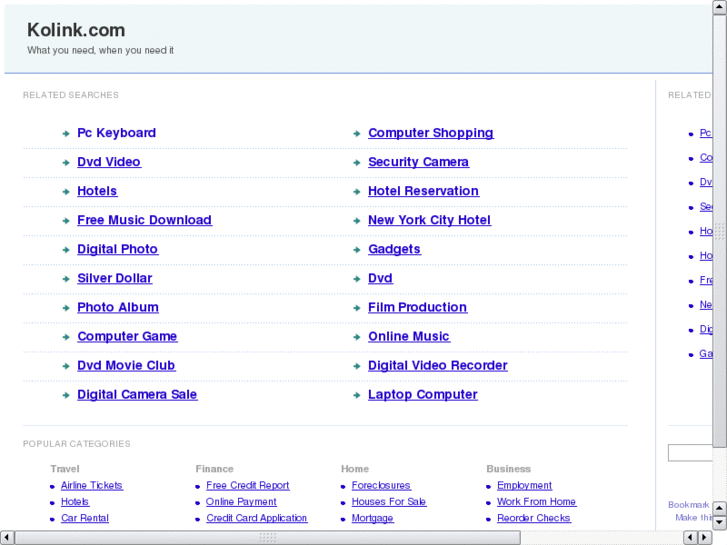Viewport: 727px width, 545px height.
Task: Click the Work From Home link
Action: tap(536, 502)
